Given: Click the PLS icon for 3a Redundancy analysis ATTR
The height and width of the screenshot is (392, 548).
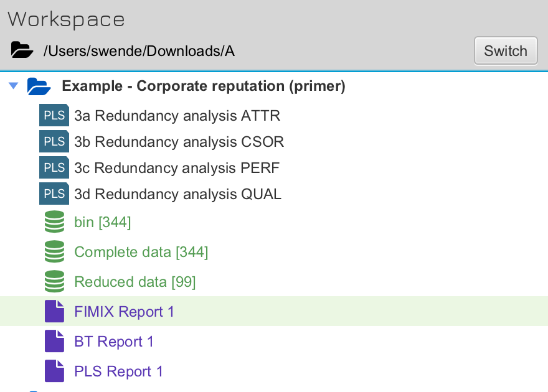Looking at the screenshot, I should [54, 116].
